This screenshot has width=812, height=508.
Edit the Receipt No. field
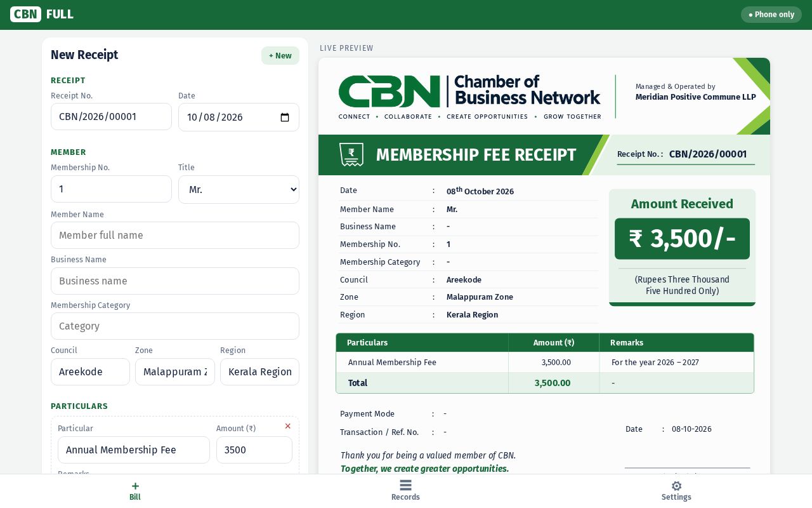pyautogui.click(x=111, y=117)
